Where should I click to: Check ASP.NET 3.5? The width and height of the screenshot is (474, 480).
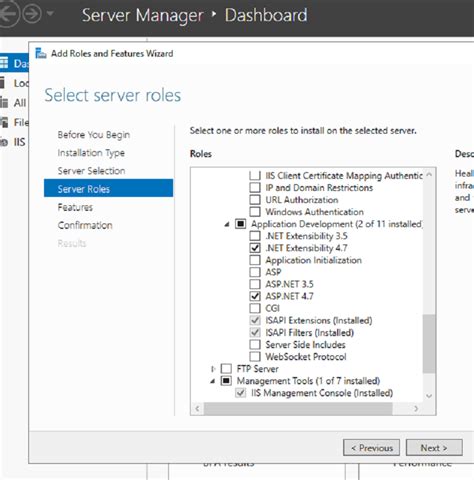[255, 284]
